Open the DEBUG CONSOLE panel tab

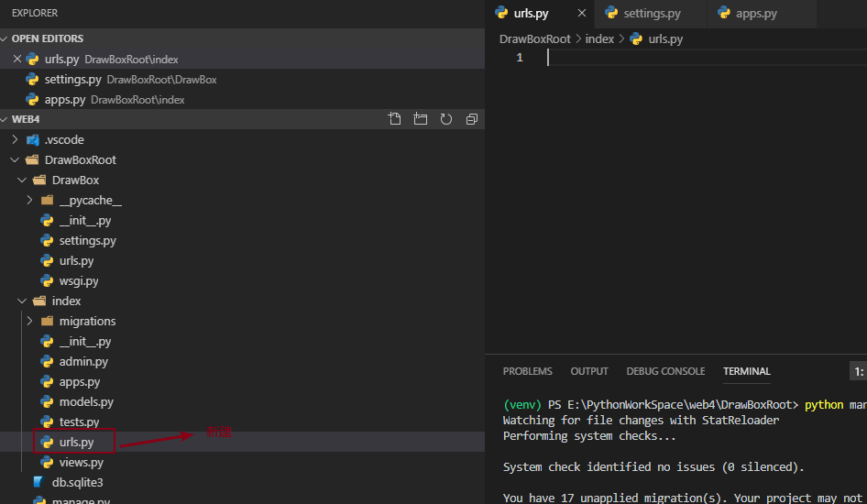(665, 371)
